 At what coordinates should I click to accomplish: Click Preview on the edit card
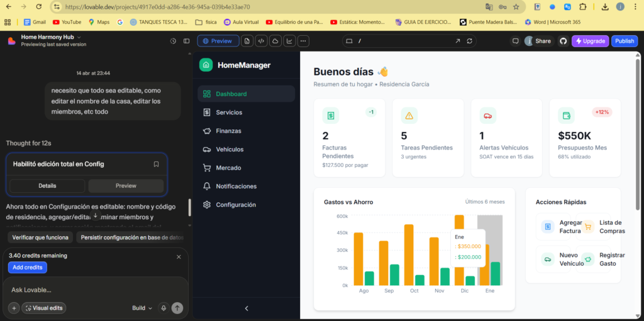pyautogui.click(x=126, y=185)
